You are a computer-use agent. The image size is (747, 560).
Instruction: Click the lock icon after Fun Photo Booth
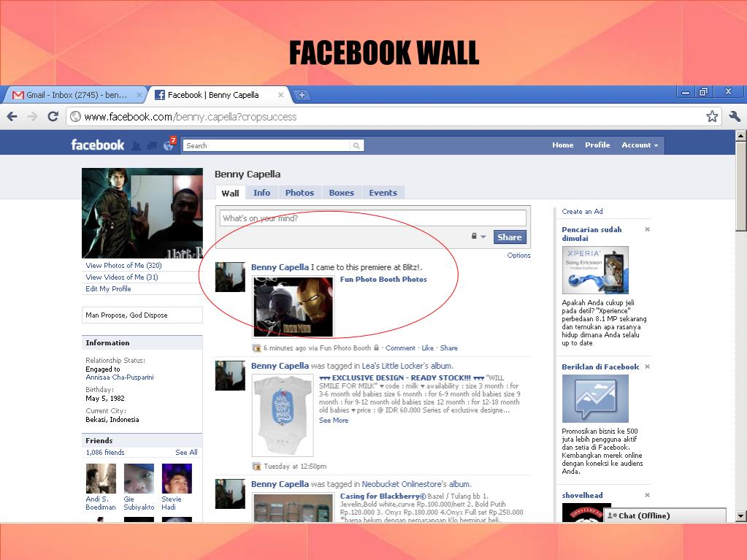coord(376,348)
